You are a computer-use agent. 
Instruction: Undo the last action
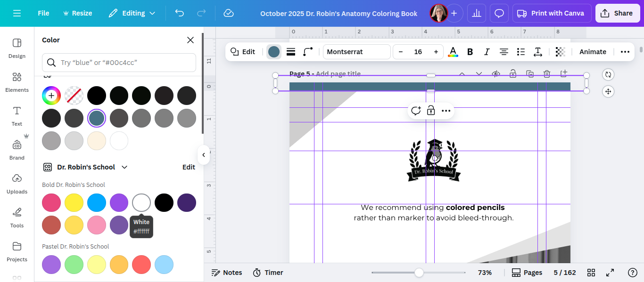[179, 13]
